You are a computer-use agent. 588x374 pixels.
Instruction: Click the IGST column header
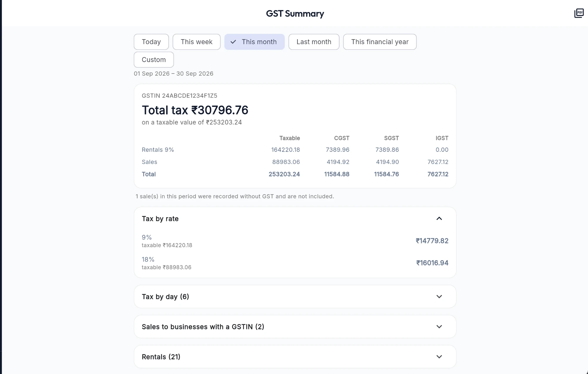pos(442,138)
